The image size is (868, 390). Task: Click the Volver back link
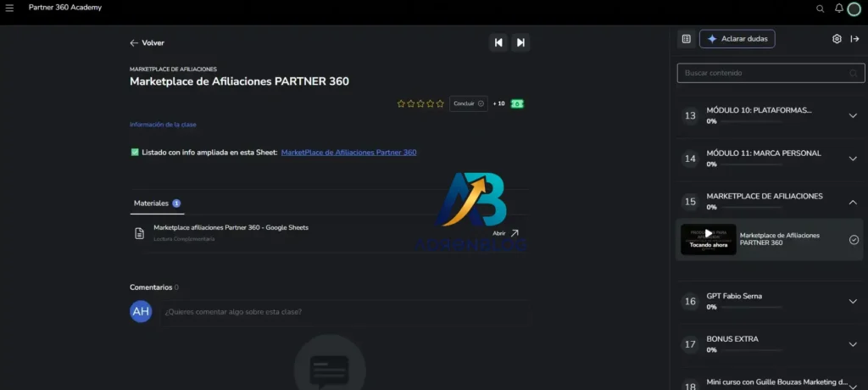coord(147,42)
